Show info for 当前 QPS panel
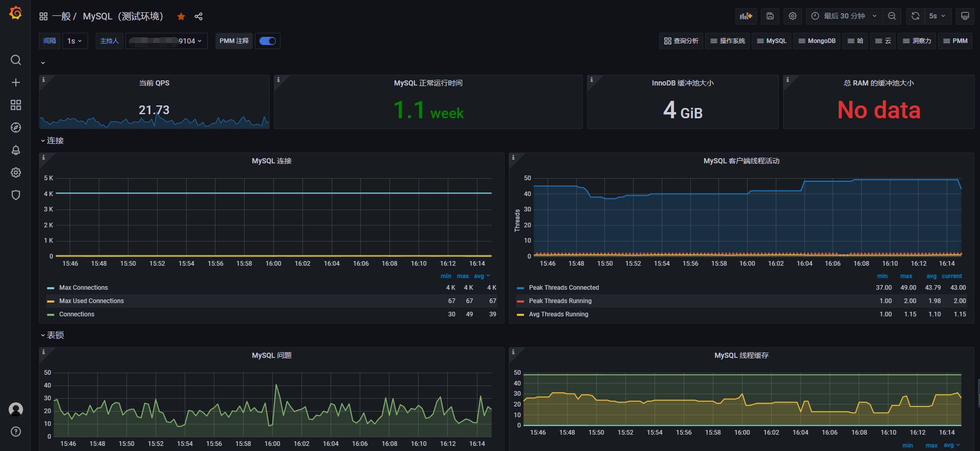This screenshot has width=980, height=451. (x=43, y=79)
